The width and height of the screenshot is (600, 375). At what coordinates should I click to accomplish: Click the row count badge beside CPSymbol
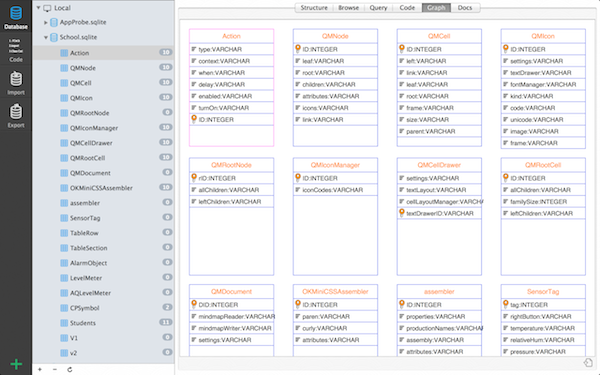[x=167, y=307]
